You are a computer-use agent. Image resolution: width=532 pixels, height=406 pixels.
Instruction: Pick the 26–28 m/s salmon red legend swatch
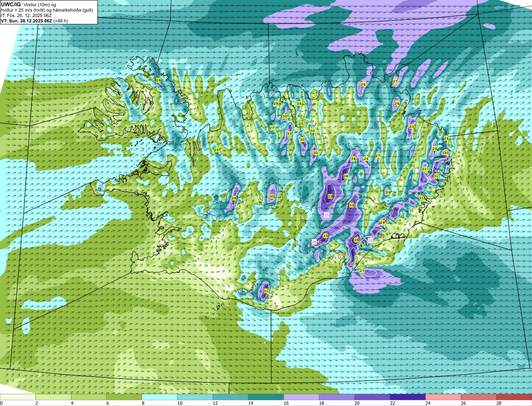[479, 397]
